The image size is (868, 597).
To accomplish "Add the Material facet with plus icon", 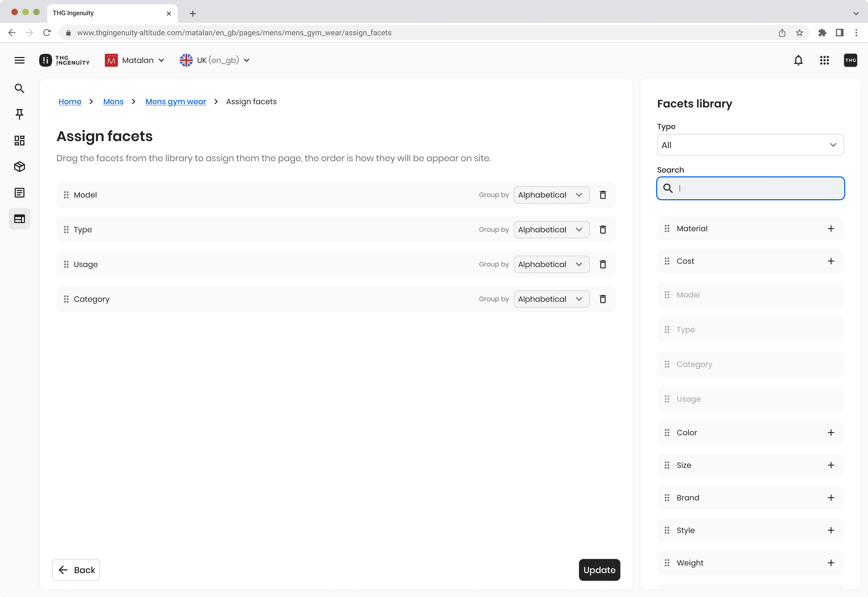I will [831, 228].
